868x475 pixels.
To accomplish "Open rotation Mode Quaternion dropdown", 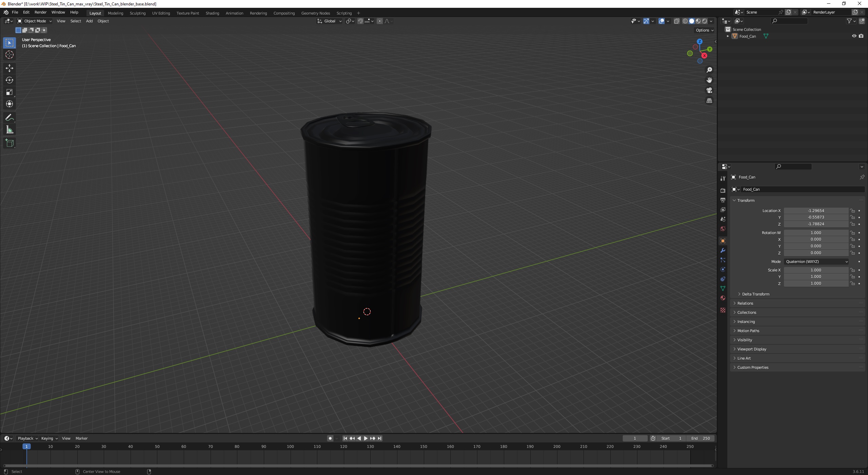I will (816, 262).
